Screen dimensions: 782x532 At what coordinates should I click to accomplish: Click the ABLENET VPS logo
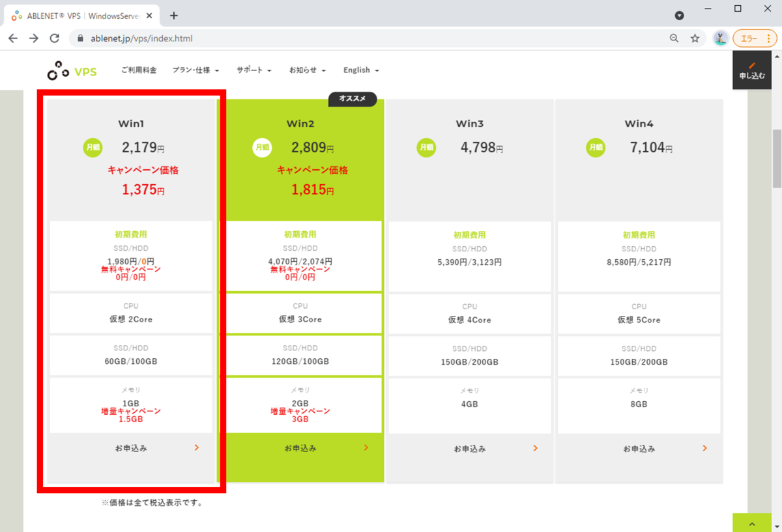pyautogui.click(x=72, y=70)
